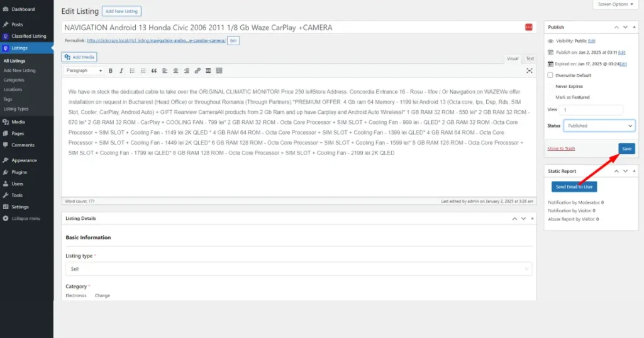Move Publish box up
Viewport: 644px width, 338px height.
[616, 27]
